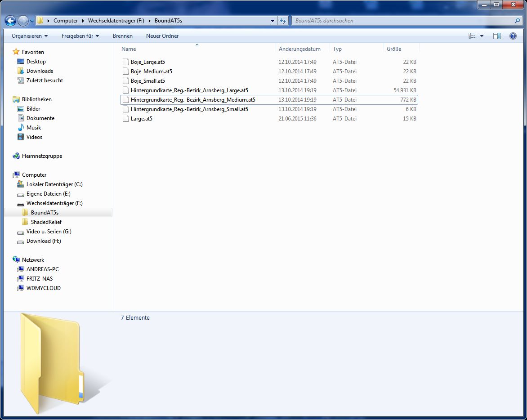Click the Back navigation arrow button
Image resolution: width=527 pixels, height=420 pixels.
pos(11,21)
